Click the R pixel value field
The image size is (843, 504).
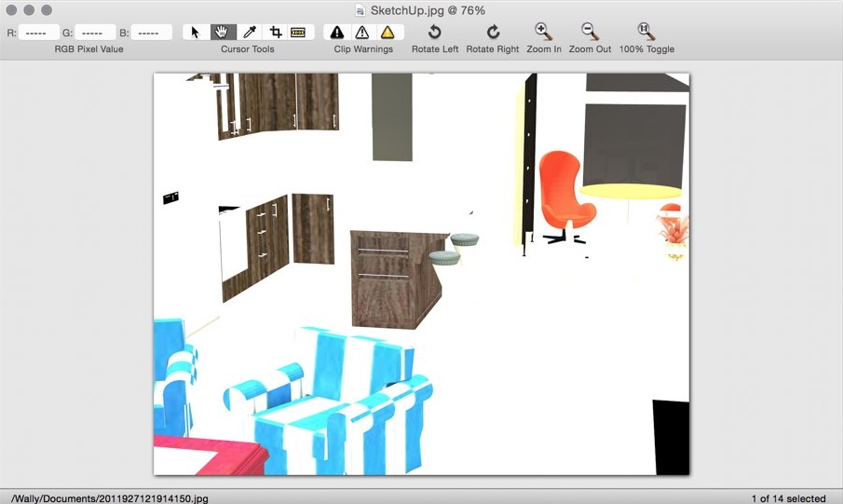[x=39, y=33]
